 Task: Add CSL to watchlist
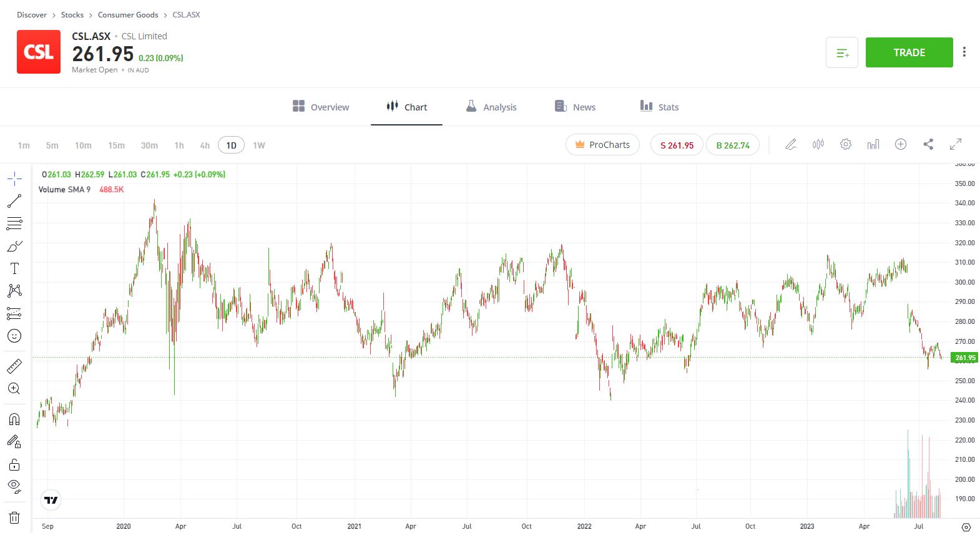tap(842, 52)
